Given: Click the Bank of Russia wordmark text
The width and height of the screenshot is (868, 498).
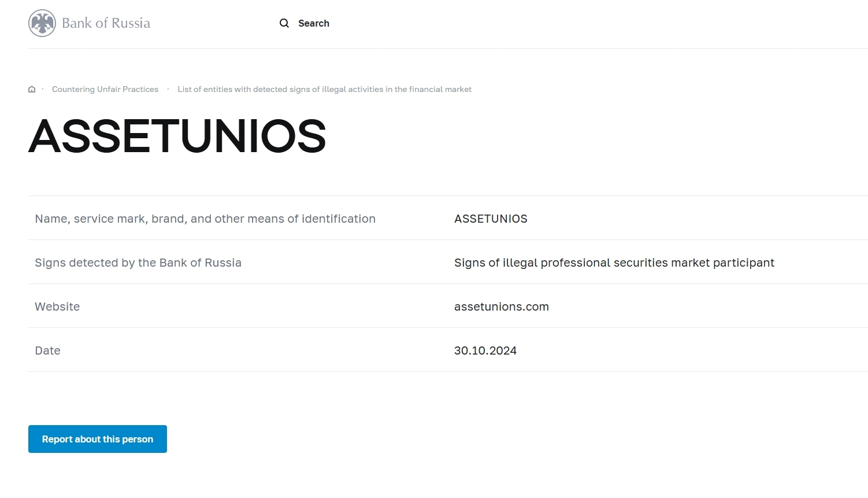Looking at the screenshot, I should pyautogui.click(x=106, y=23).
